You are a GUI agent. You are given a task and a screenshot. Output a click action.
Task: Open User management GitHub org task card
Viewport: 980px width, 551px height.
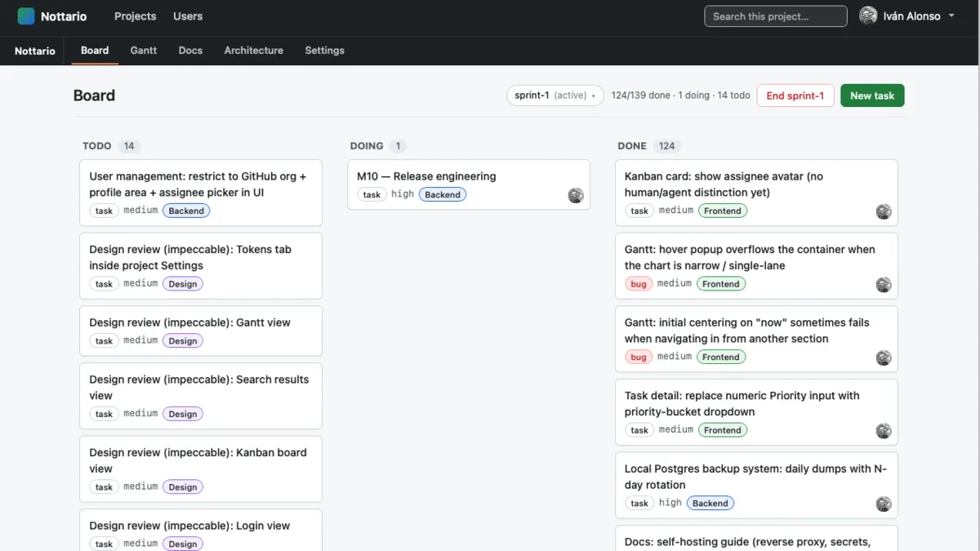tap(201, 193)
